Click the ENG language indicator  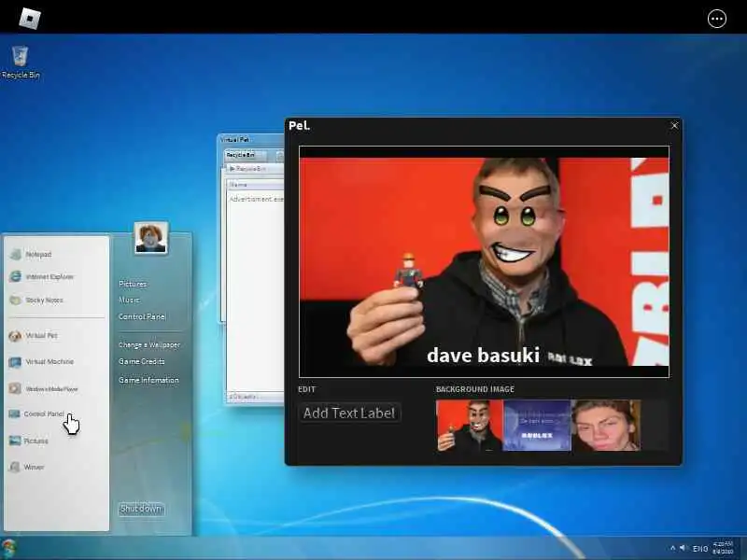(699, 549)
